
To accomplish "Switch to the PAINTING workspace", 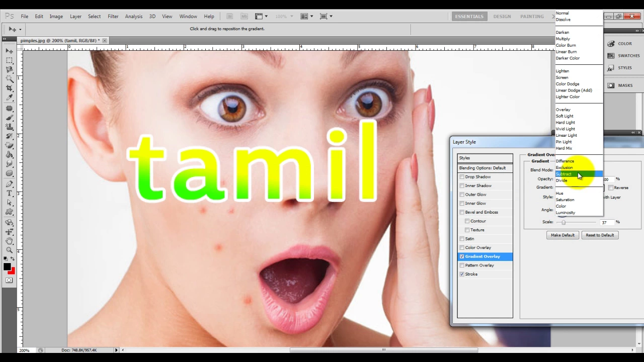I will pos(532,16).
